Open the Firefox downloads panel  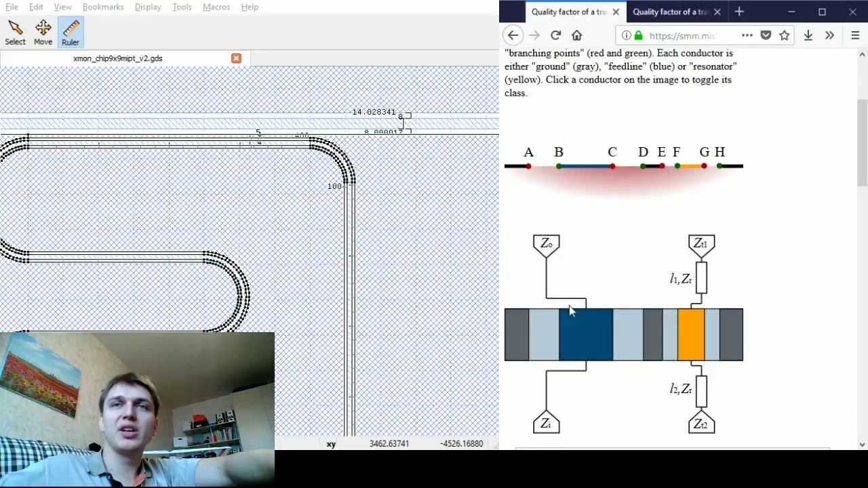coord(808,35)
